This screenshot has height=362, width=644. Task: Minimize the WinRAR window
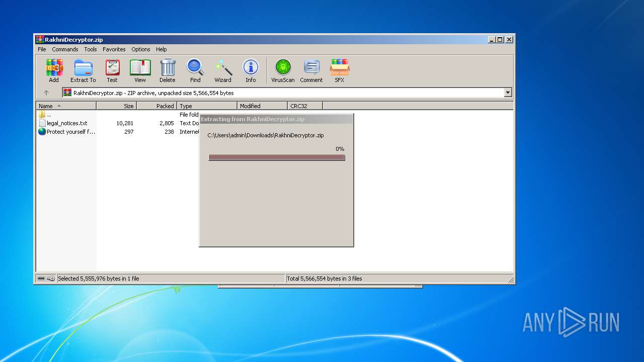tap(491, 39)
